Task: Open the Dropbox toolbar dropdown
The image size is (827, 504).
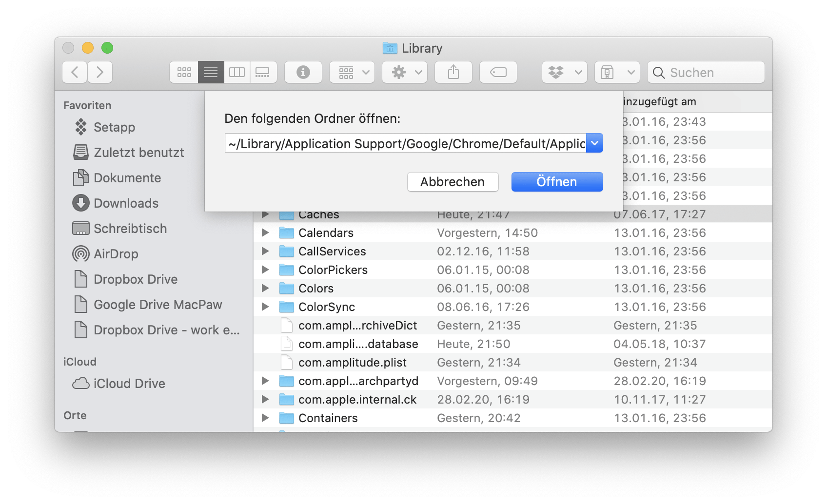Action: tap(565, 72)
